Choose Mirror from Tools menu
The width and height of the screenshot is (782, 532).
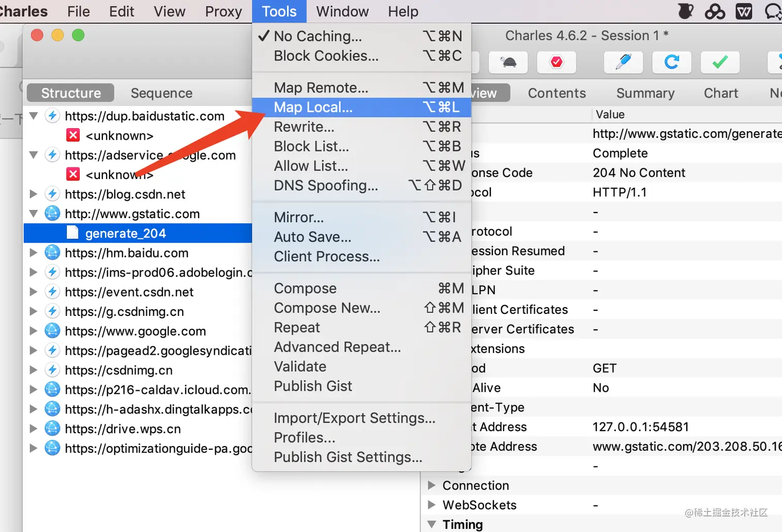(362, 217)
